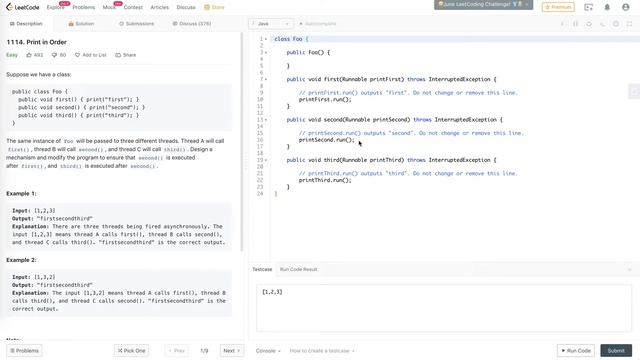Toggle fullscreen editor icon
Image resolution: width=640 pixels, height=360 pixels.
[629, 24]
